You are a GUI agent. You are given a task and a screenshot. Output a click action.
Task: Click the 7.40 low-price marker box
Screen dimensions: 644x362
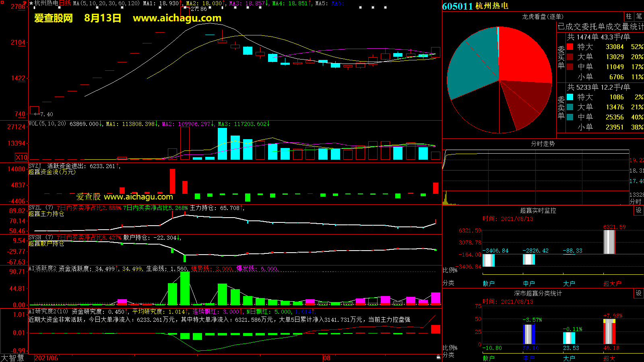click(35, 110)
